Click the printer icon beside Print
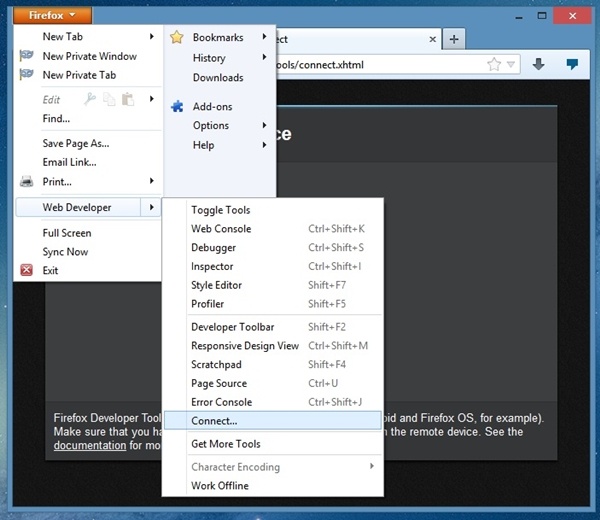Image resolution: width=600 pixels, height=520 pixels. click(x=27, y=181)
